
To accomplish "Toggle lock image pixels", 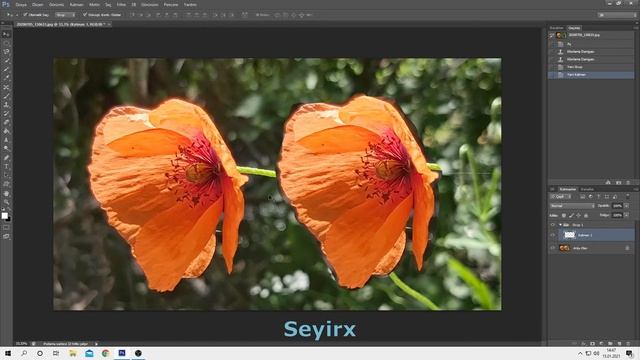I will pyautogui.click(x=571, y=216).
